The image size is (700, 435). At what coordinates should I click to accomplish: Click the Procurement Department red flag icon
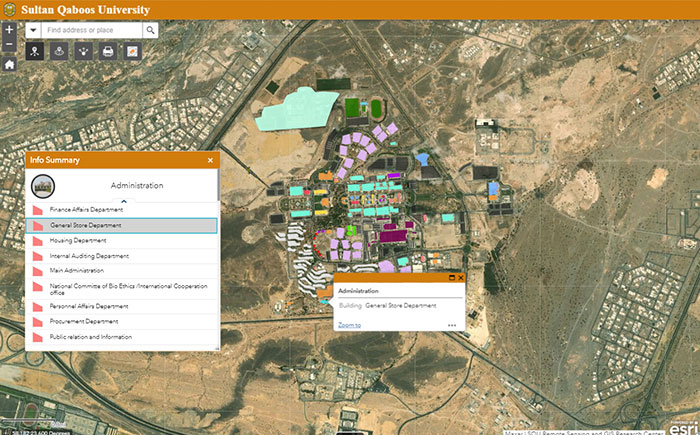[38, 322]
